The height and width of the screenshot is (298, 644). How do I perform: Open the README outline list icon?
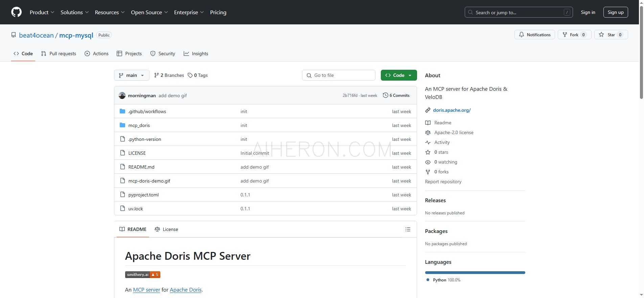click(408, 229)
